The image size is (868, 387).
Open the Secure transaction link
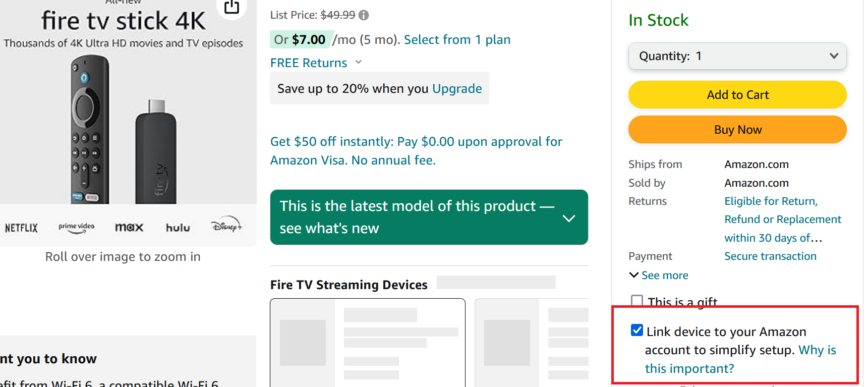click(x=770, y=256)
